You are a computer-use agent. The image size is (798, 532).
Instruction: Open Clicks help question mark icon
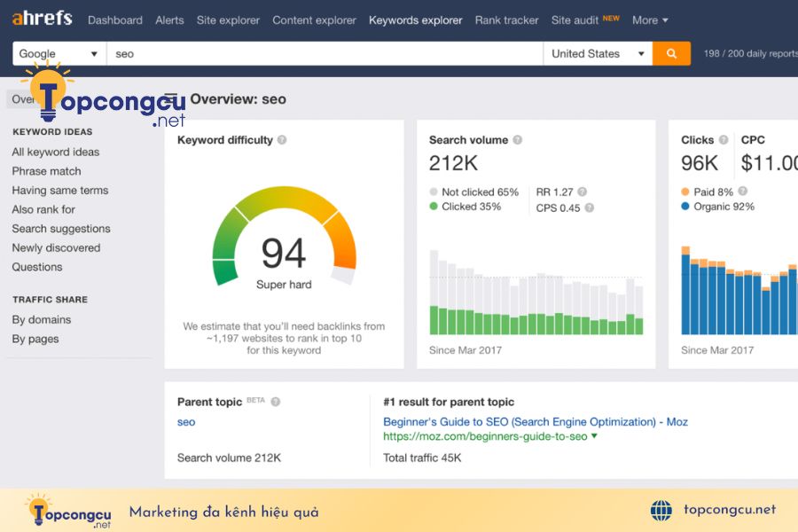click(x=724, y=140)
